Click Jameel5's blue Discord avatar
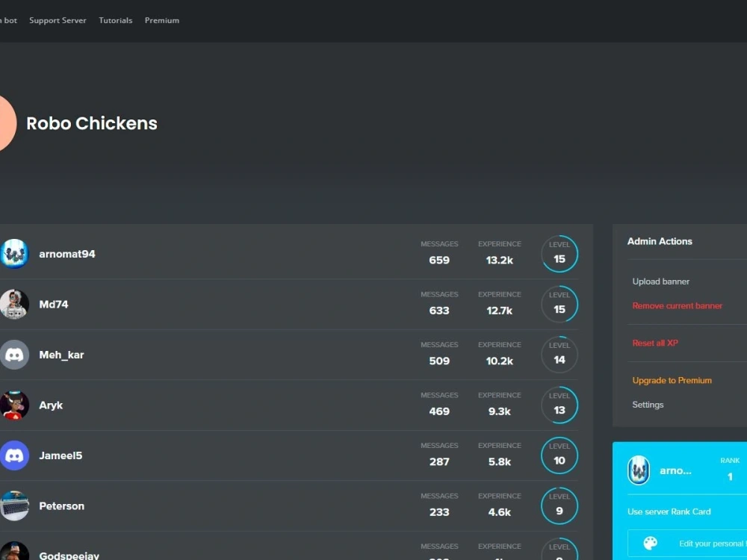Image resolution: width=747 pixels, height=560 pixels. click(14, 455)
